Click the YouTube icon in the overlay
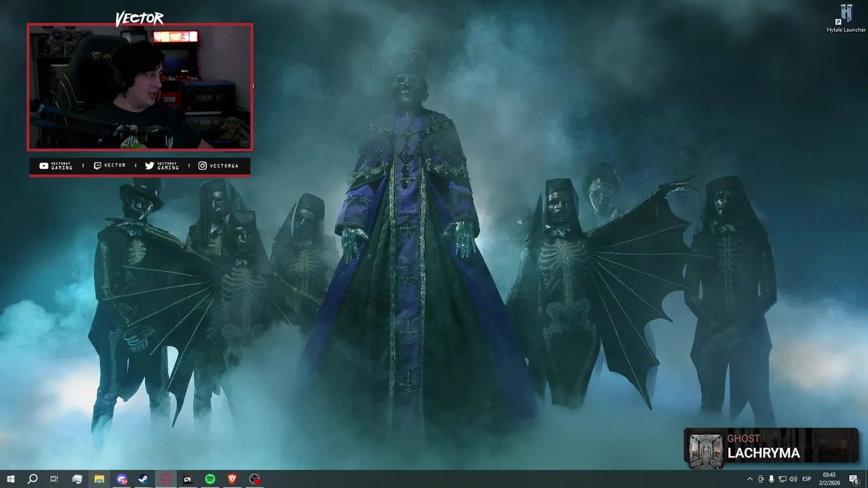The width and height of the screenshot is (868, 488). [x=44, y=165]
